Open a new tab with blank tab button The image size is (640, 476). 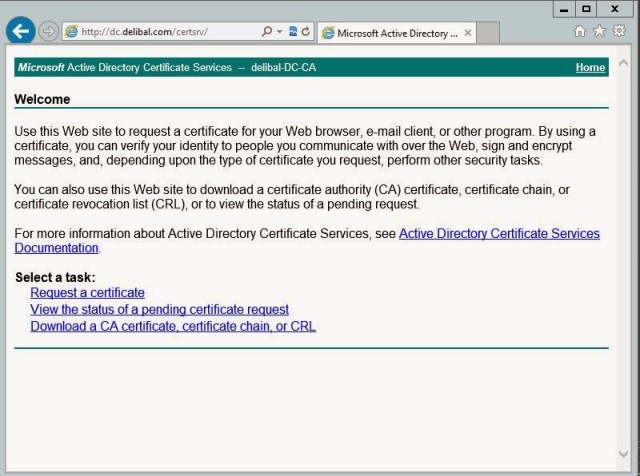tap(489, 33)
